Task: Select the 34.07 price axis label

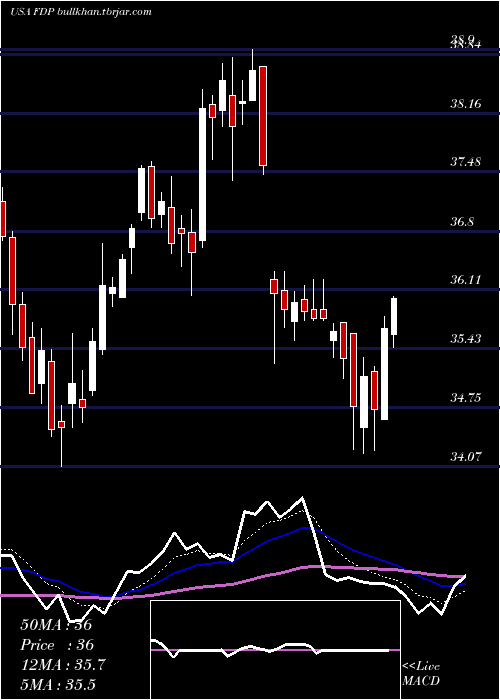Action: point(466,457)
